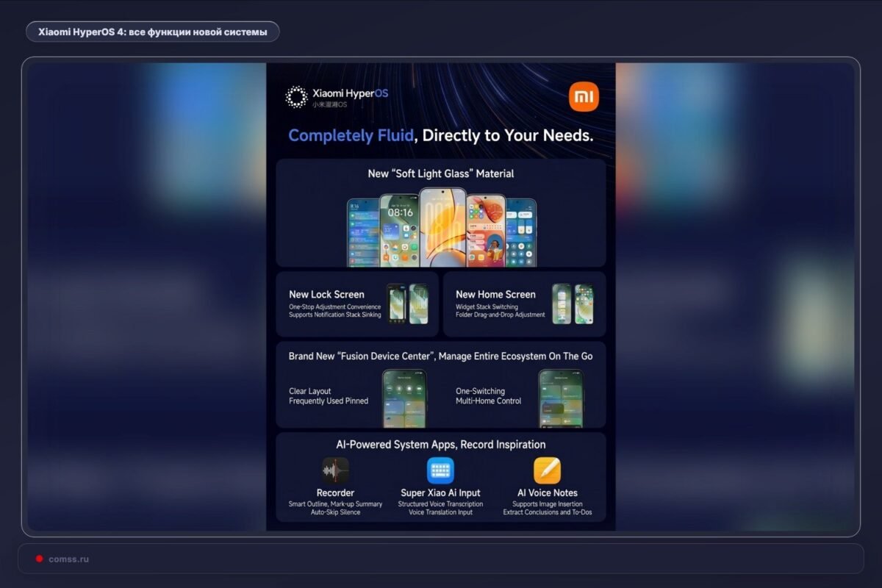
Task: Click "Directly to Your Needs." headline text
Action: 508,135
